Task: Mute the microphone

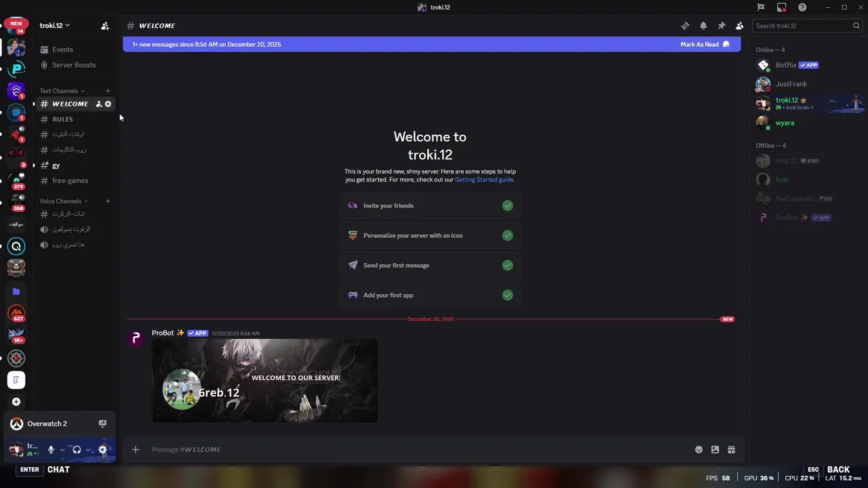Action: point(51,449)
